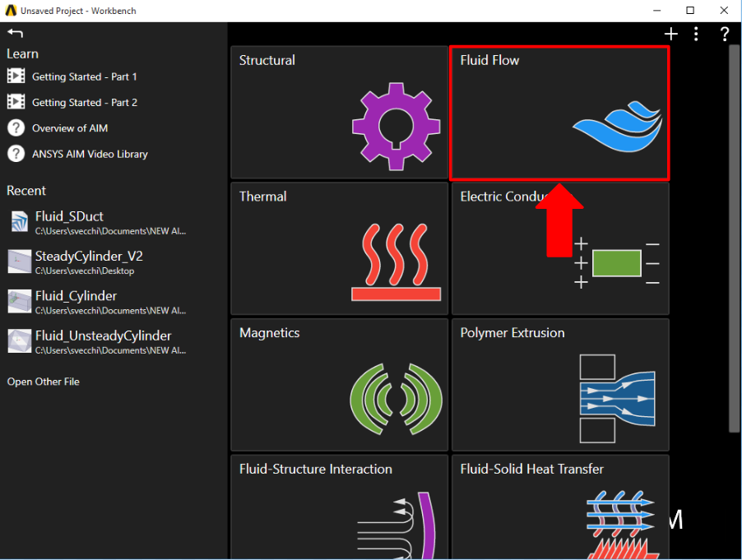Click help icon beside ANSYS AIM Video Library
The image size is (742, 560).
(x=16, y=154)
